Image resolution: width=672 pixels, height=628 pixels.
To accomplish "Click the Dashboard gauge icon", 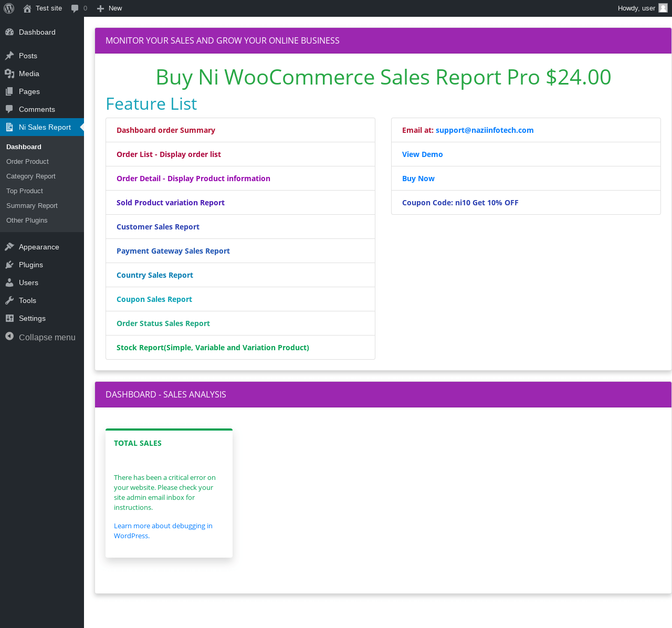I will (x=9, y=32).
